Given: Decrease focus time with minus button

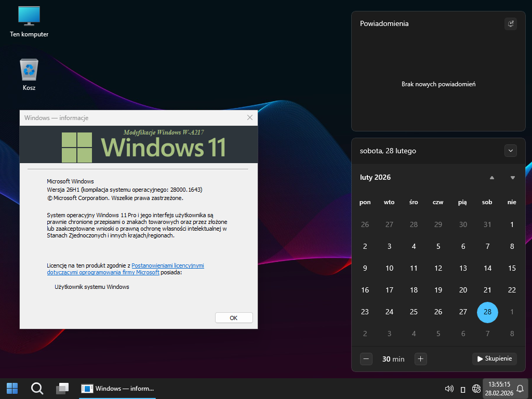Looking at the screenshot, I should click(x=366, y=358).
